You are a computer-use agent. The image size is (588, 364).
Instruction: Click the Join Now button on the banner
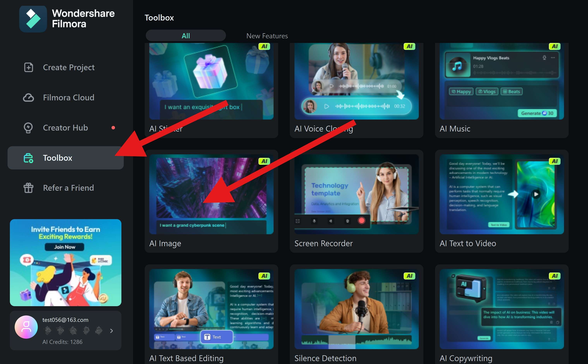point(64,247)
